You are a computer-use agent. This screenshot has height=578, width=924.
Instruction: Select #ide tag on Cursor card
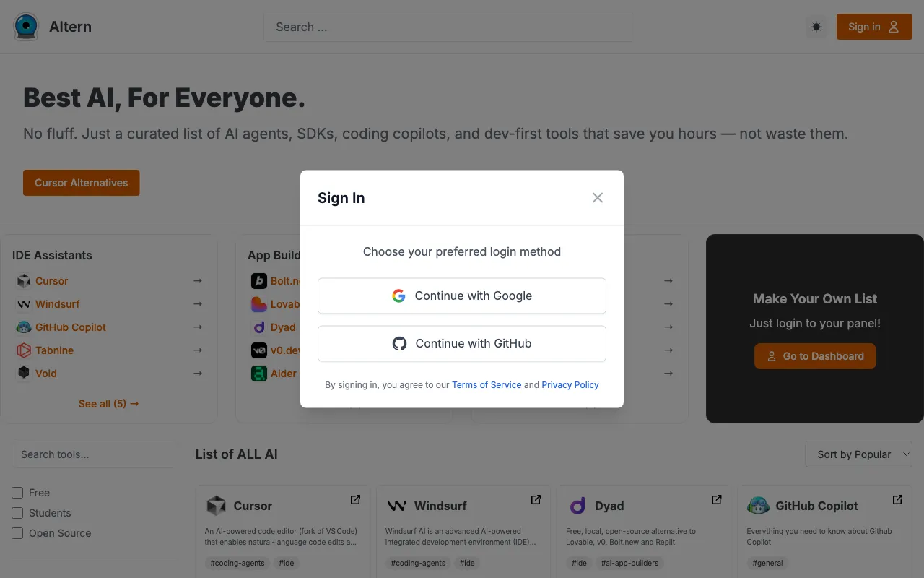(x=287, y=563)
